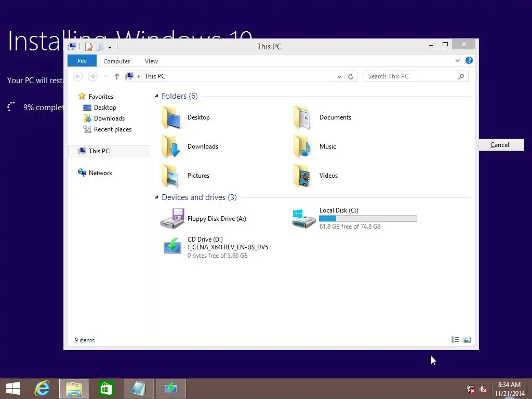Launch Internet Explorer from the taskbar

pos(42,389)
